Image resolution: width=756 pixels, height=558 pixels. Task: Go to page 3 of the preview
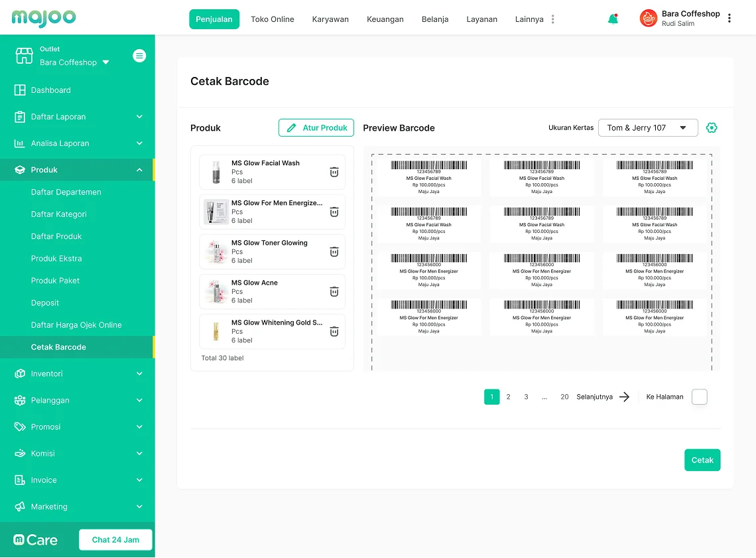tap(526, 397)
